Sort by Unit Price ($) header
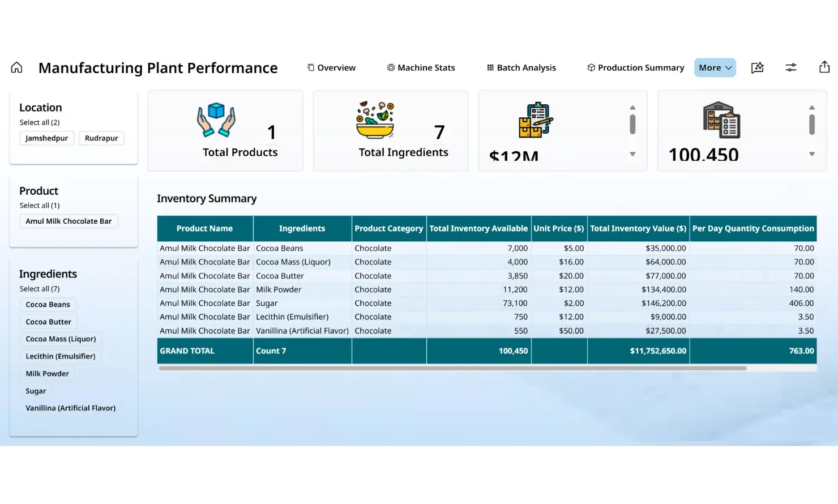Screen dimensions: 838x504 [559, 229]
